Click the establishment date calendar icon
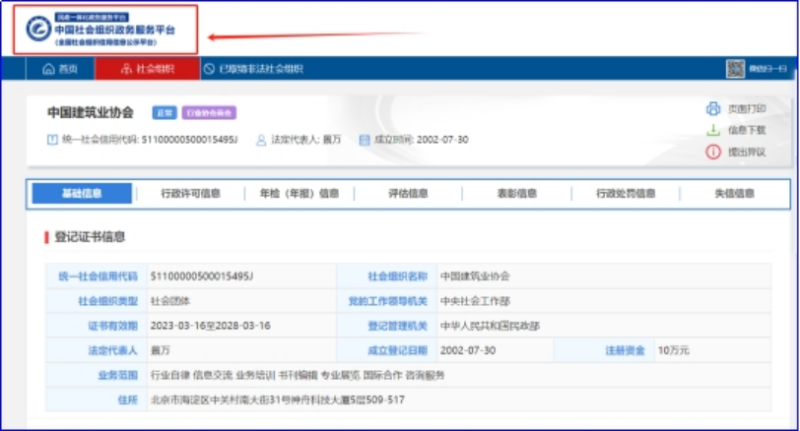This screenshot has height=431, width=800. pyautogui.click(x=364, y=140)
